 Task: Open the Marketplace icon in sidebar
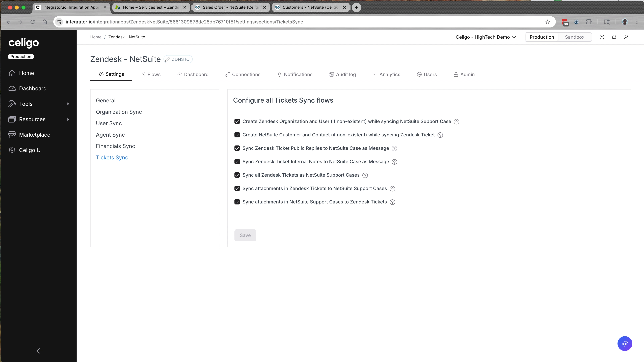[x=12, y=134]
